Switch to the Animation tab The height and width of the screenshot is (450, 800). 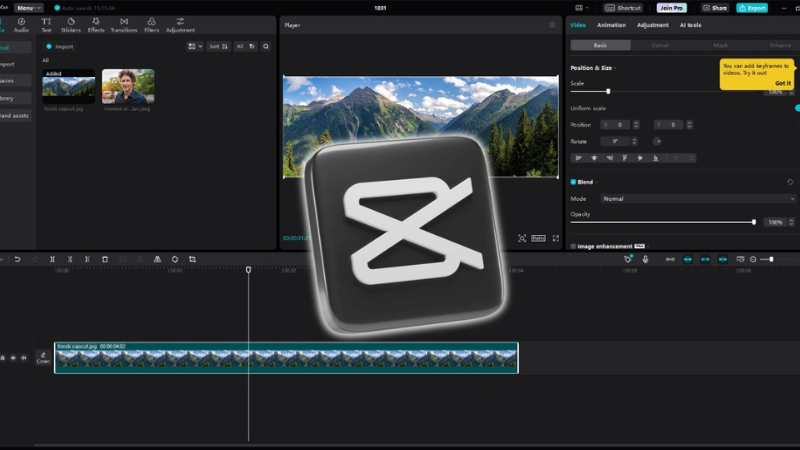pos(611,25)
